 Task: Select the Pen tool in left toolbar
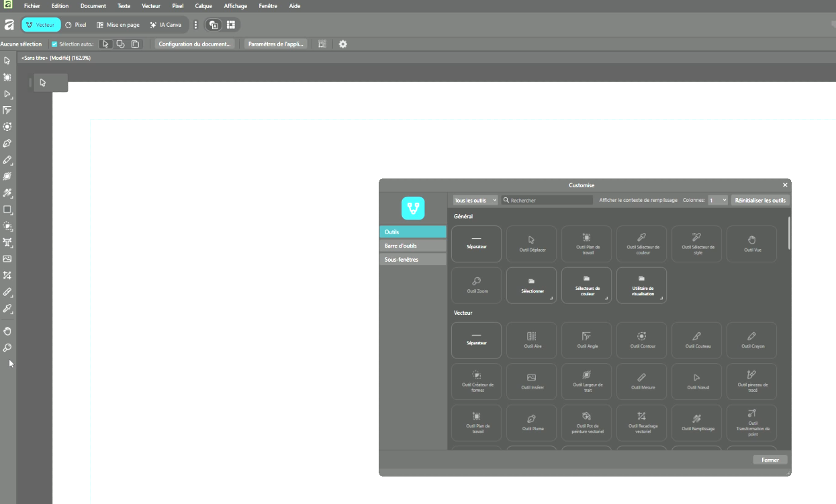(7, 143)
